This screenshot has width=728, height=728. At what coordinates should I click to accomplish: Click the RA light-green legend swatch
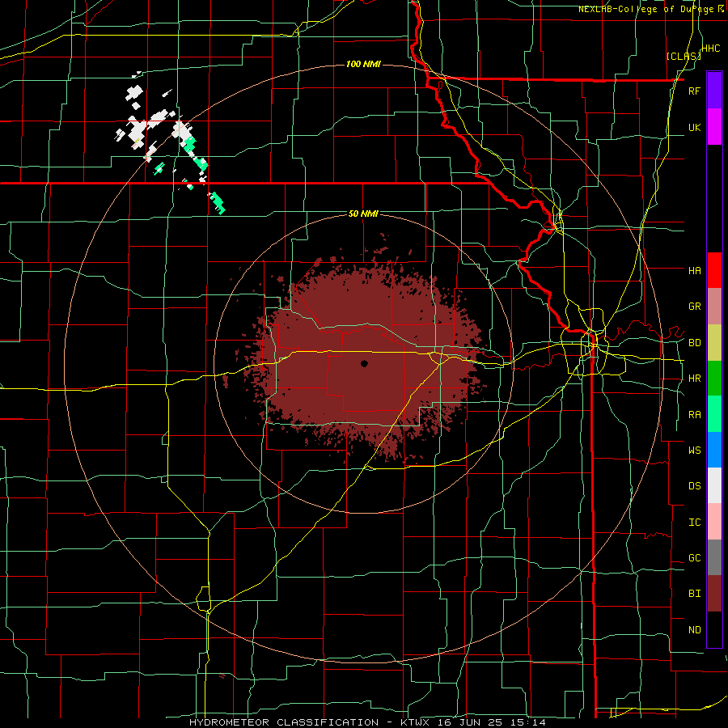pos(714,414)
